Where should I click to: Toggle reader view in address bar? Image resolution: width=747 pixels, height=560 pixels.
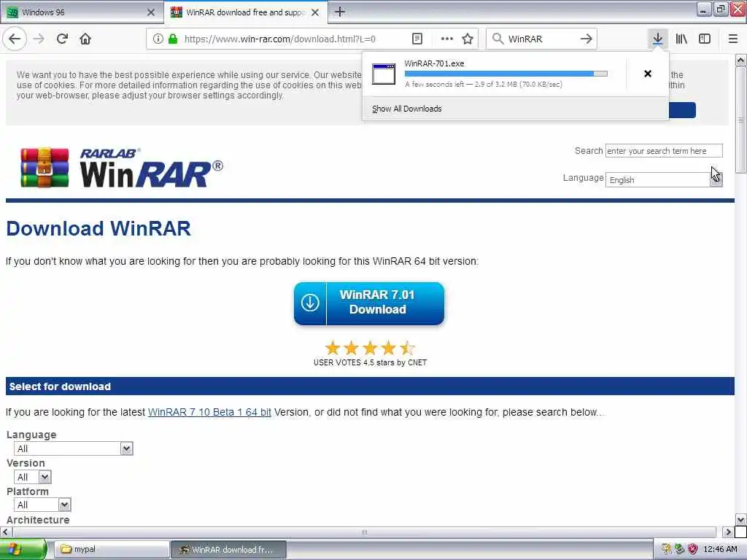[x=417, y=39]
